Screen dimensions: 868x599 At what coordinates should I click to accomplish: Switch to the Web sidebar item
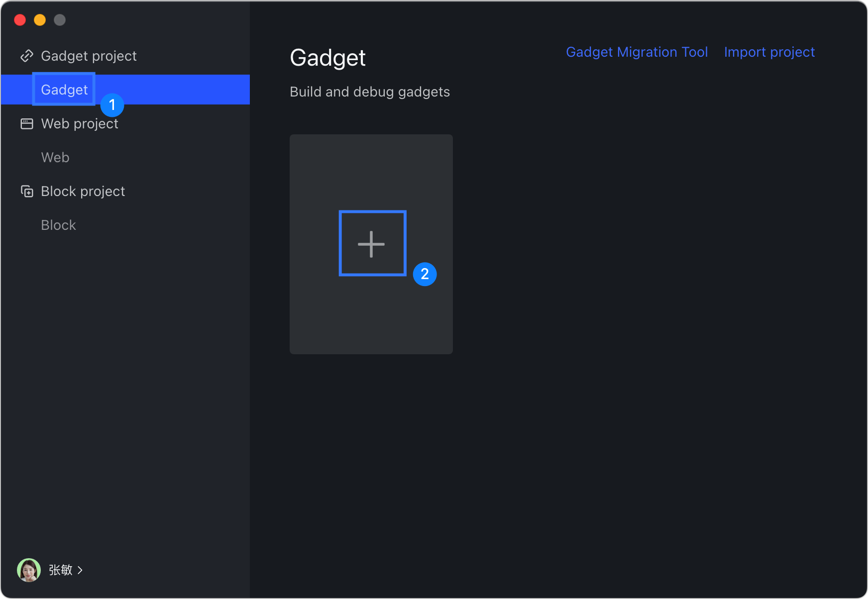55,157
